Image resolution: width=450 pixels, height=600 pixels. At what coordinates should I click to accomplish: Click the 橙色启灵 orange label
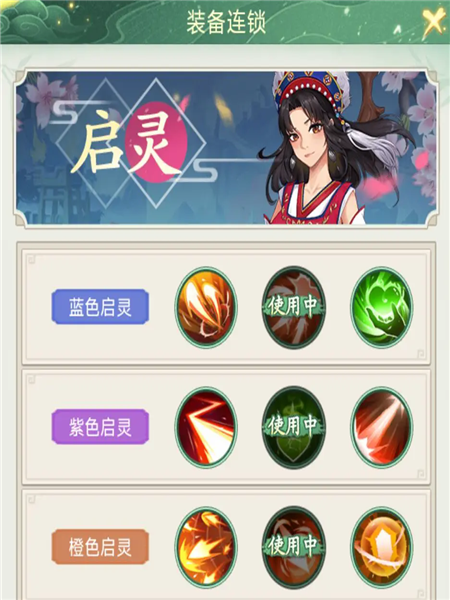tap(100, 547)
